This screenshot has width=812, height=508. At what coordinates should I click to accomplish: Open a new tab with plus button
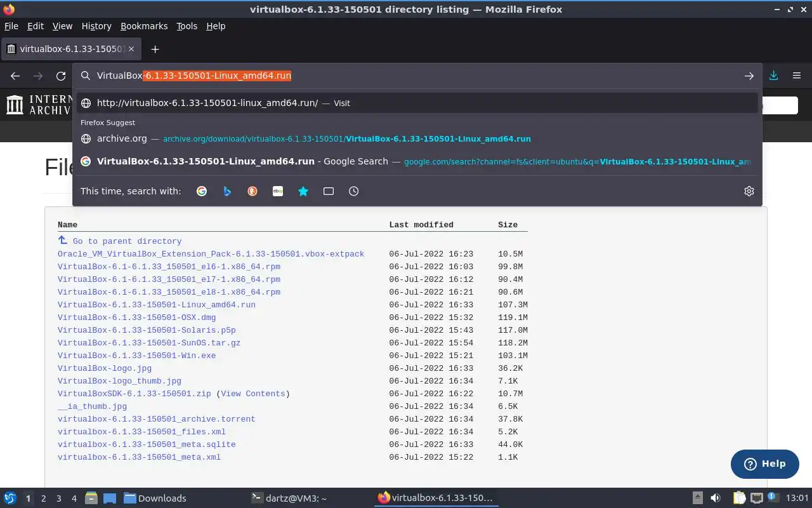pyautogui.click(x=155, y=49)
